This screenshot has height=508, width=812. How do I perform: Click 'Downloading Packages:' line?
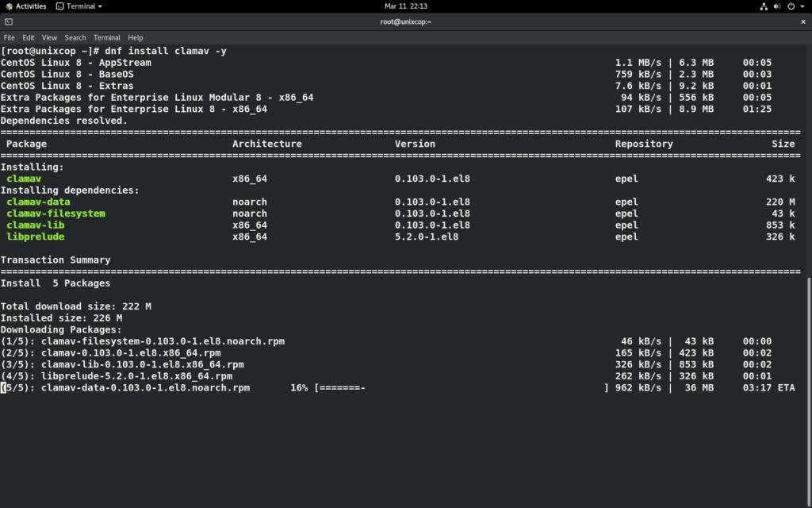[x=61, y=330]
